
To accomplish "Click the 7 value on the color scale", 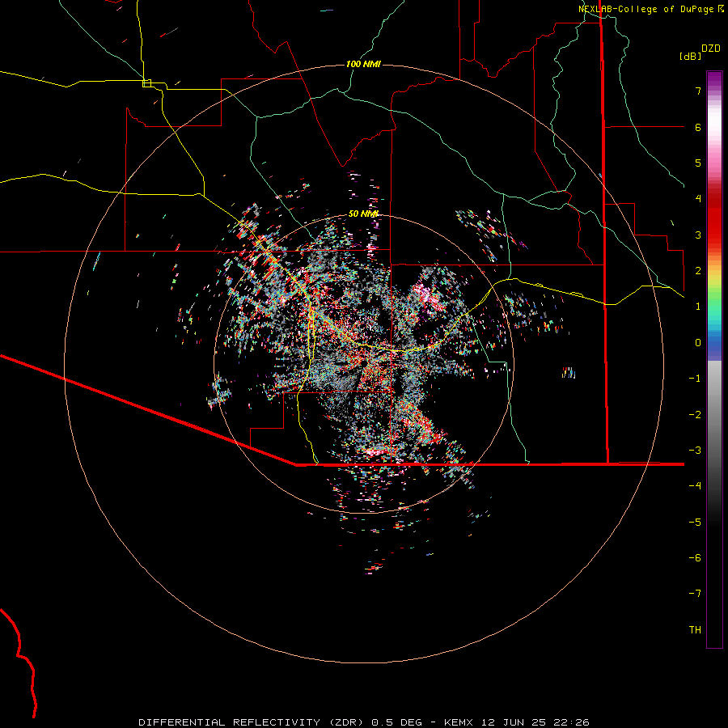I will 698,91.
